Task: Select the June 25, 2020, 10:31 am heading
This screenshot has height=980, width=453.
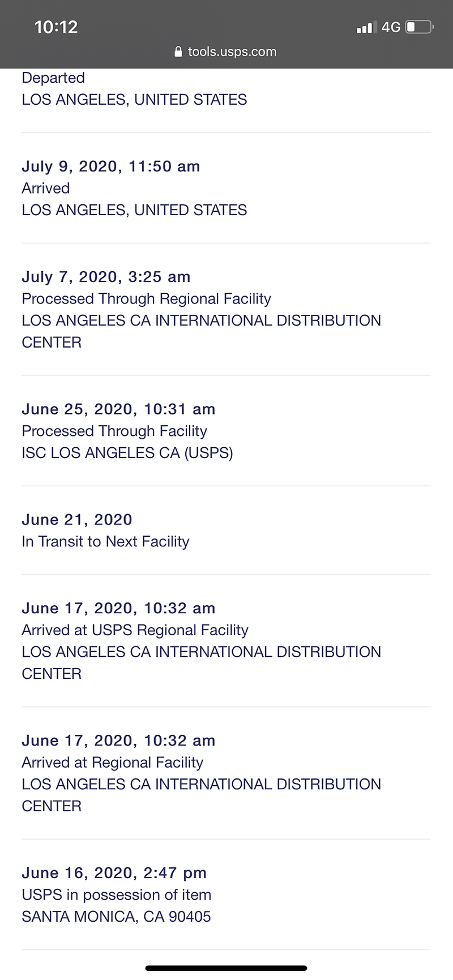Action: [x=118, y=409]
